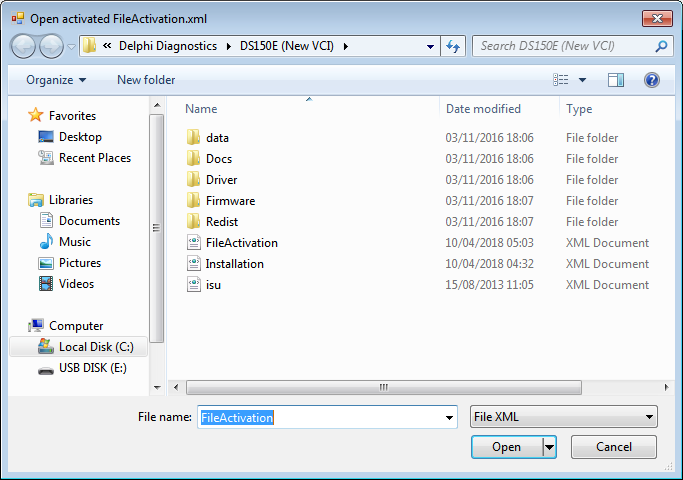Click the navigation pane vertical scrollbar thumb
Viewport: 683px width, 480px height.
pyautogui.click(x=156, y=228)
